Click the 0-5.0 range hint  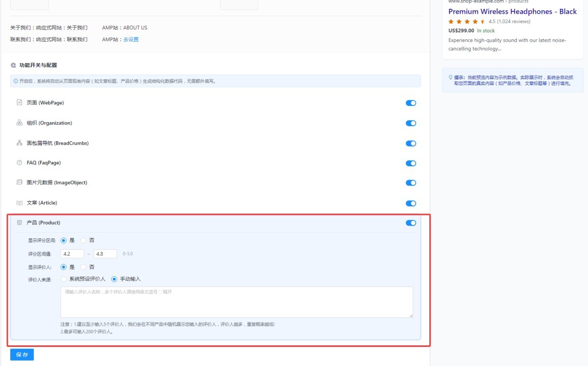pos(128,254)
